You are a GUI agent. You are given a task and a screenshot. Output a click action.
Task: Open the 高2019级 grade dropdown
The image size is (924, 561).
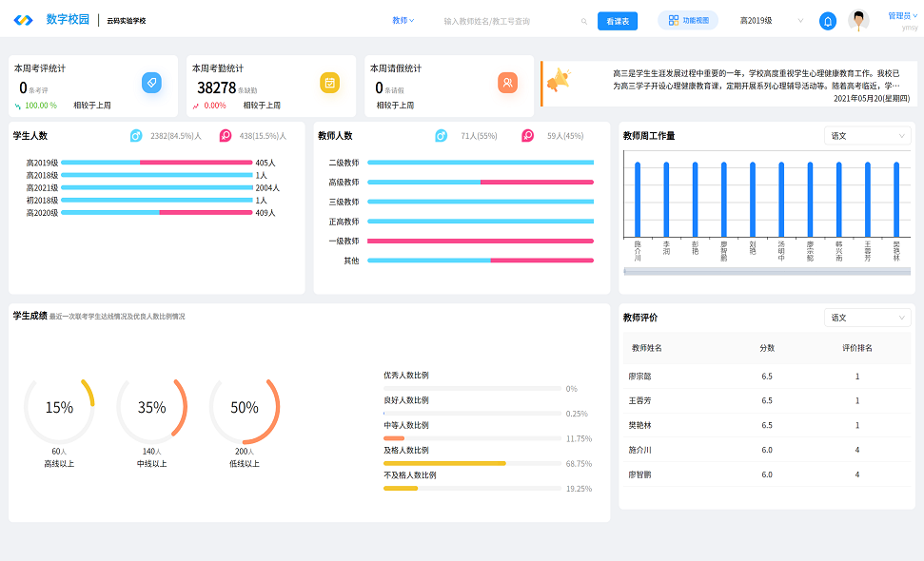tap(771, 20)
